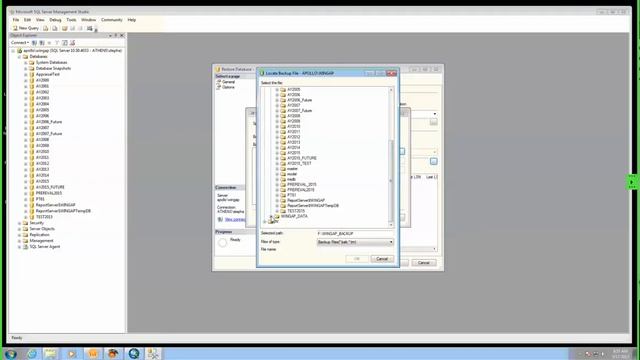Expand the WINGAP_DATA folder in backup dialog
640x360 pixels.
271,216
